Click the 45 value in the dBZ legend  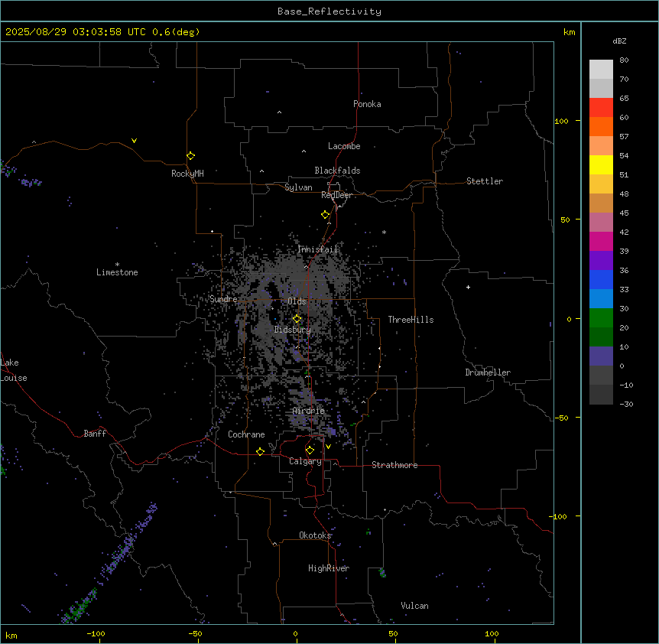pyautogui.click(x=624, y=213)
